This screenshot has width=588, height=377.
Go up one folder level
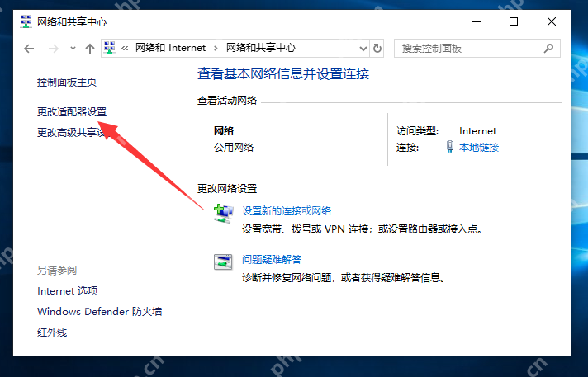pyautogui.click(x=90, y=49)
